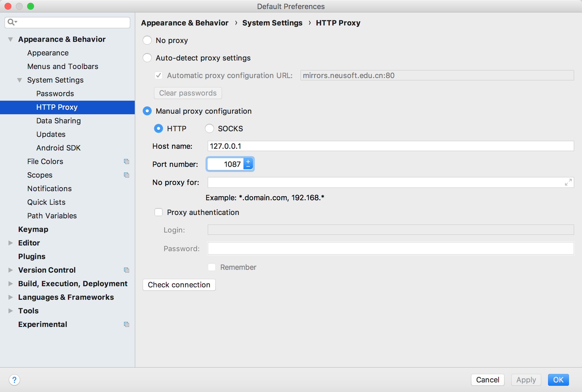Click the Host name input field
582x392 pixels.
tap(391, 146)
